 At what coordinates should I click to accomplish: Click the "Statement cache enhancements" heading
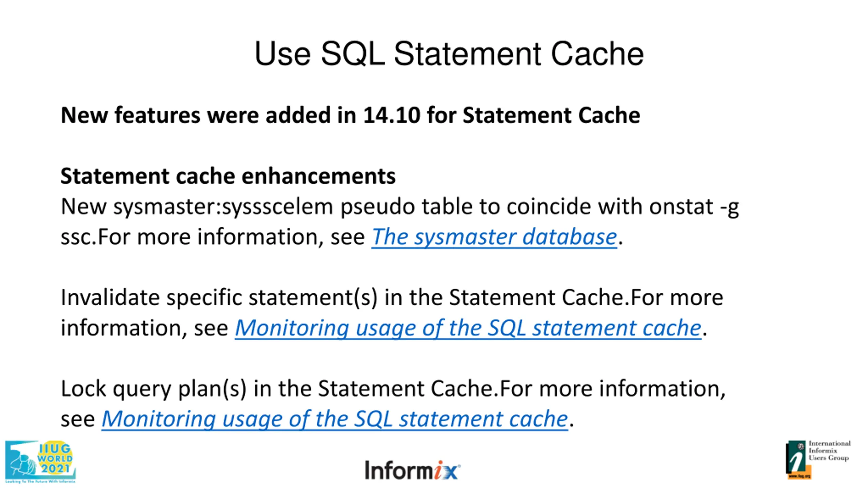click(x=228, y=176)
